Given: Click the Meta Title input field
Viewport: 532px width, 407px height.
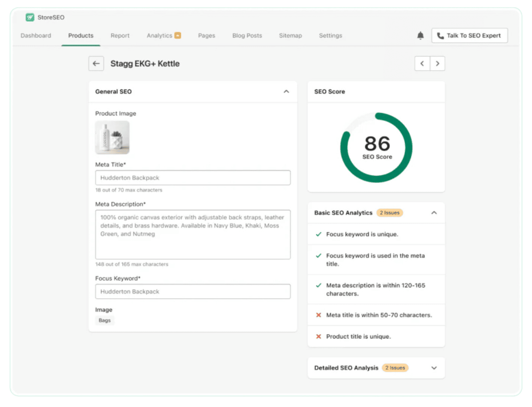Looking at the screenshot, I should coord(193,178).
